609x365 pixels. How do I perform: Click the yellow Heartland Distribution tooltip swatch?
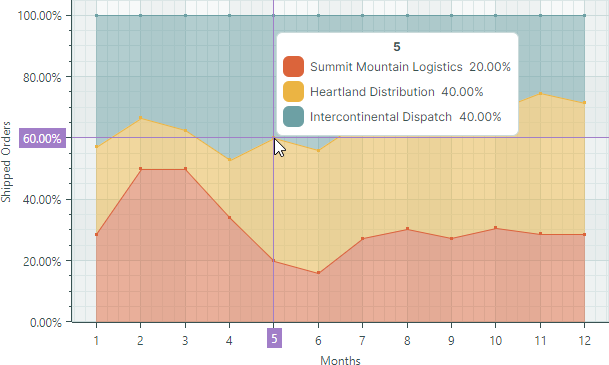click(293, 92)
